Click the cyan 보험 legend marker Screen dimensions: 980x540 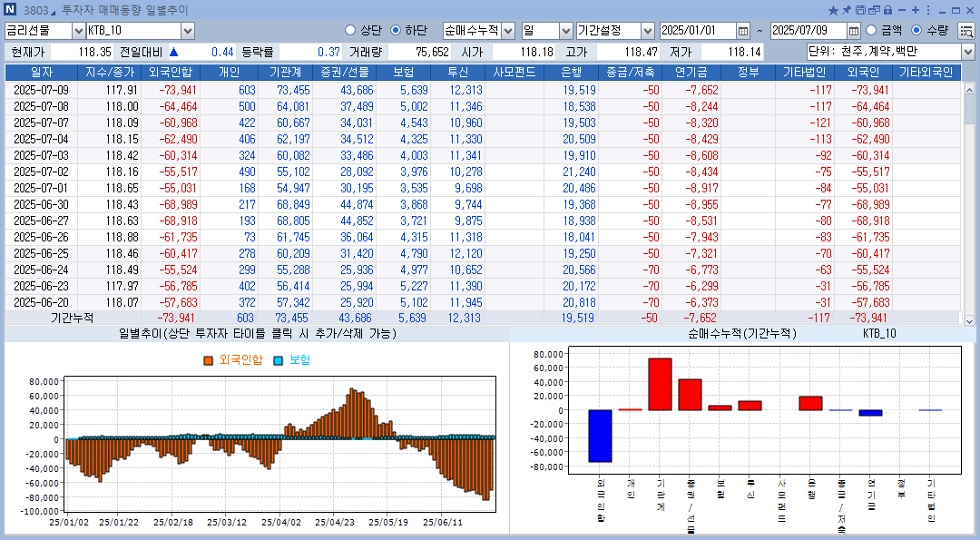279,360
